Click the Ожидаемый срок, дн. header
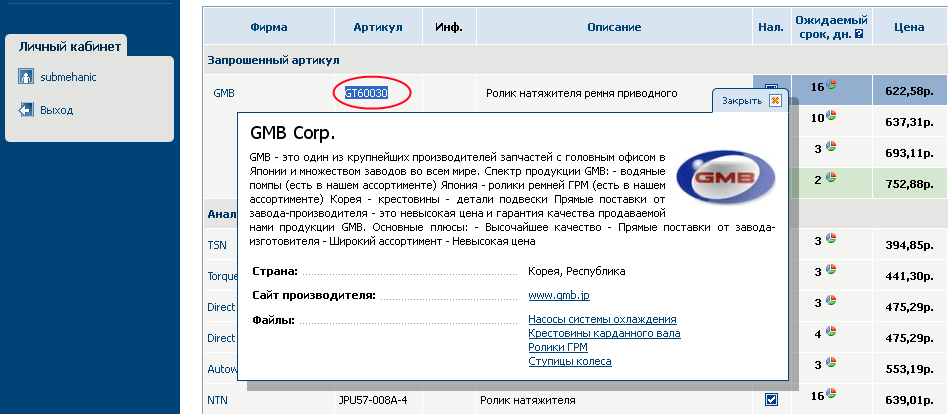948x414 pixels. [x=831, y=27]
